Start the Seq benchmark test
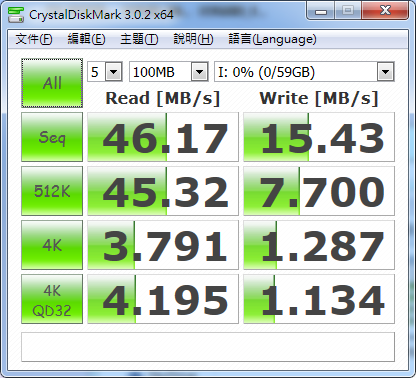The width and height of the screenshot is (416, 378). [x=52, y=137]
